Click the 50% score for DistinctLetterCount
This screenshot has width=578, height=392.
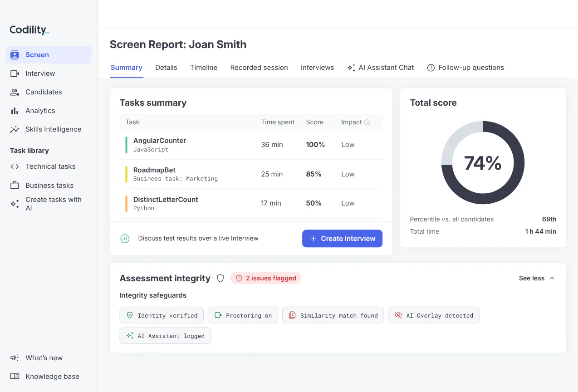coord(313,203)
